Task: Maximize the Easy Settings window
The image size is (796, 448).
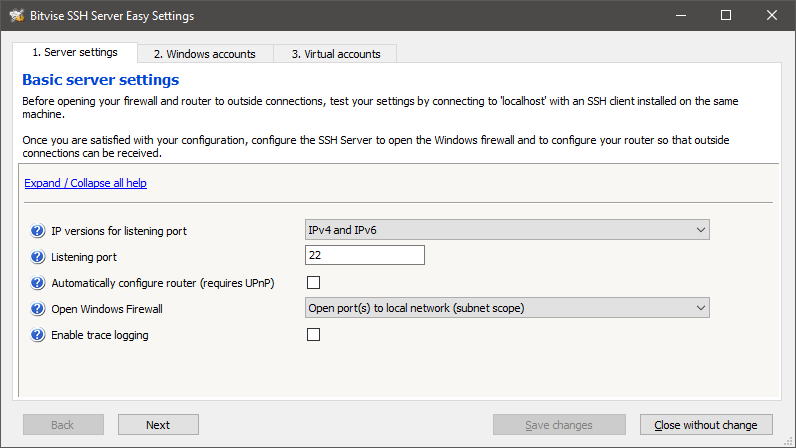Action: pos(726,15)
